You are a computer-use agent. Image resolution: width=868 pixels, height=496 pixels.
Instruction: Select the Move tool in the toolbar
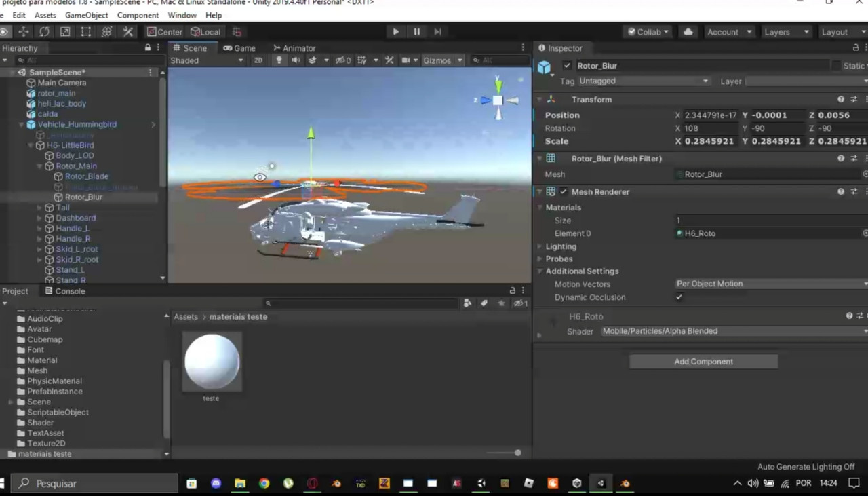click(23, 32)
